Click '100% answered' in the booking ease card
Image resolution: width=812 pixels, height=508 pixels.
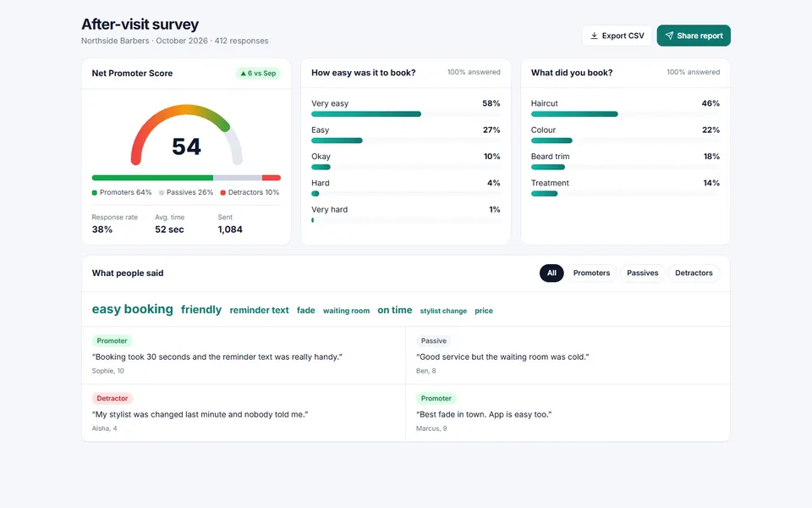point(474,72)
